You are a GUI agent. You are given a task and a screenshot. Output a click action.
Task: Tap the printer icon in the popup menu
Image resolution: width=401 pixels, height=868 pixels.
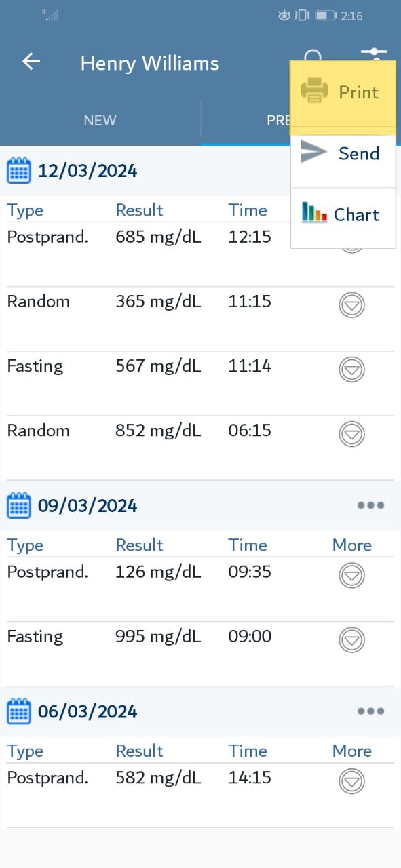314,91
